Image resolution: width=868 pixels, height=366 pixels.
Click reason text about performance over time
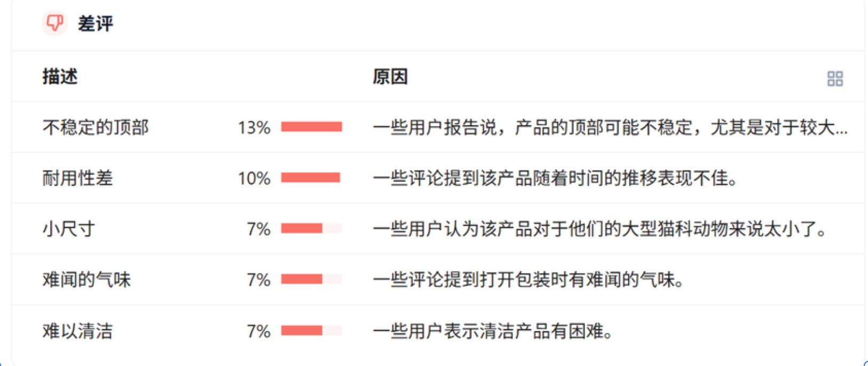tap(555, 178)
